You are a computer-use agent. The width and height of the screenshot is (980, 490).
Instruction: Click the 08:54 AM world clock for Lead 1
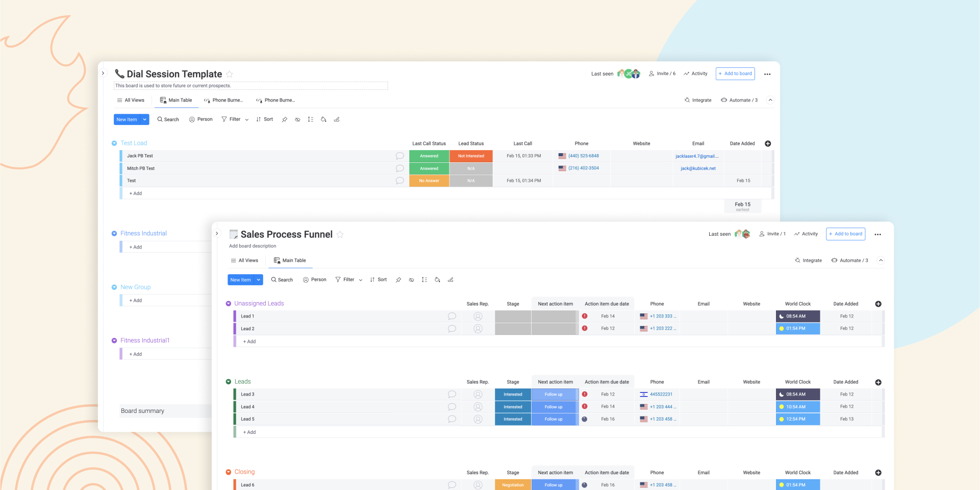(798, 316)
